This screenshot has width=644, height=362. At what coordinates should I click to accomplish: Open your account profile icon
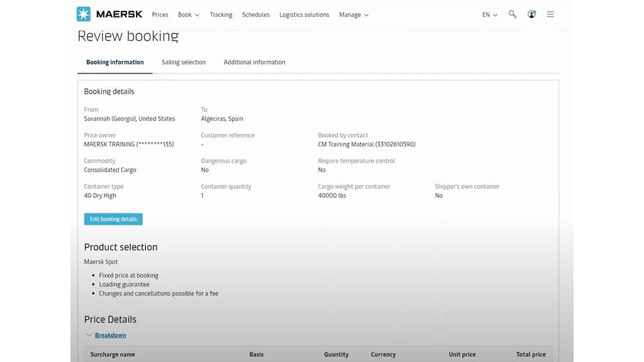(x=531, y=14)
